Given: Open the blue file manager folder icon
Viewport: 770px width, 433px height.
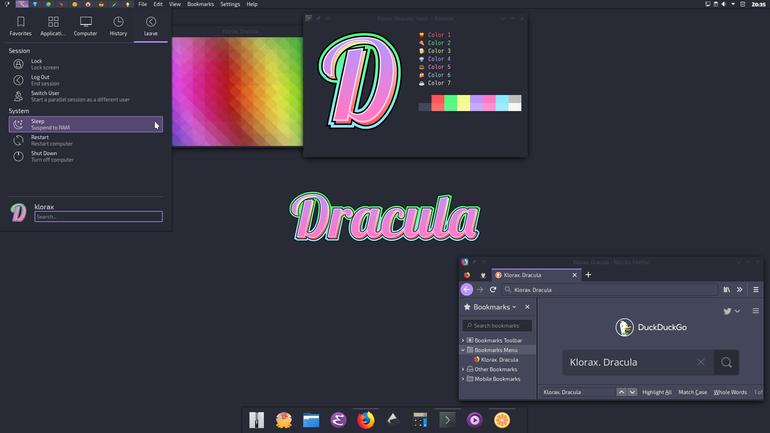Looking at the screenshot, I should [x=311, y=420].
